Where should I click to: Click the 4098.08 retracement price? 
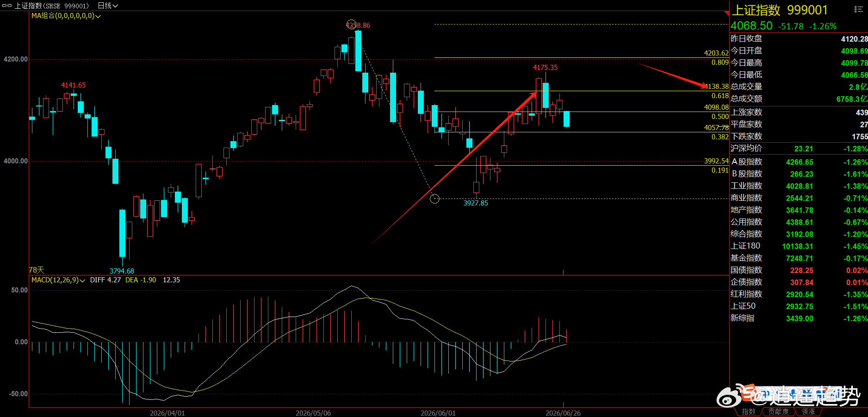(x=716, y=107)
